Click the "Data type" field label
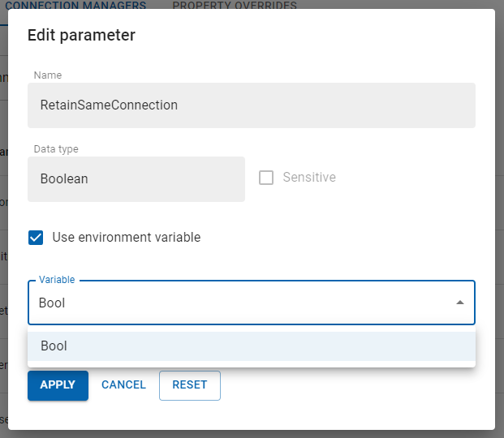This screenshot has width=504, height=438. coord(56,149)
